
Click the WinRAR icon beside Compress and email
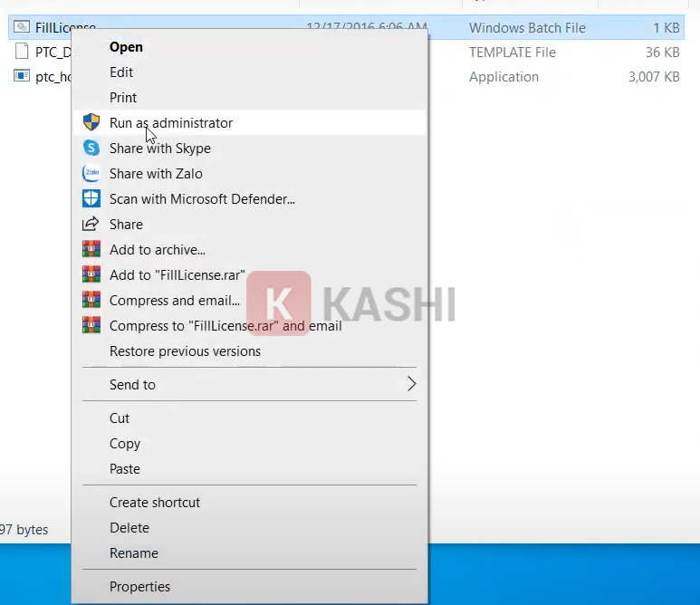(x=91, y=300)
